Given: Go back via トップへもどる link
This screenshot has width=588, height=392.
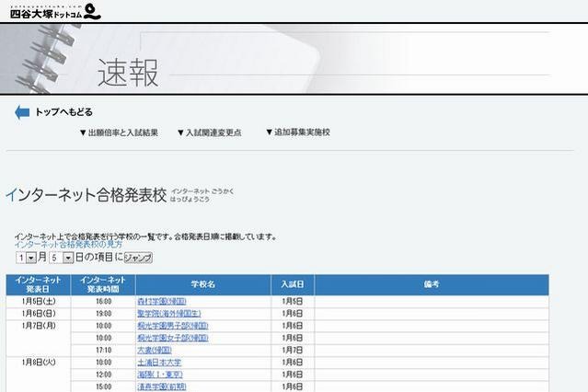Looking at the screenshot, I should (x=63, y=112).
